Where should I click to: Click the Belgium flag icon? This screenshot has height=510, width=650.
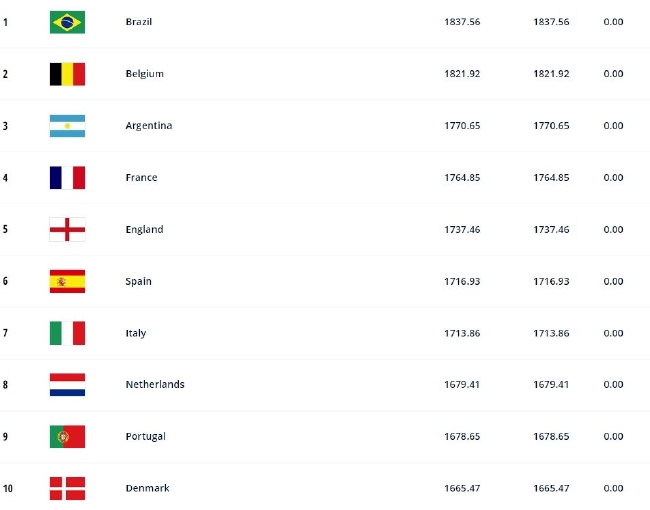[67, 74]
